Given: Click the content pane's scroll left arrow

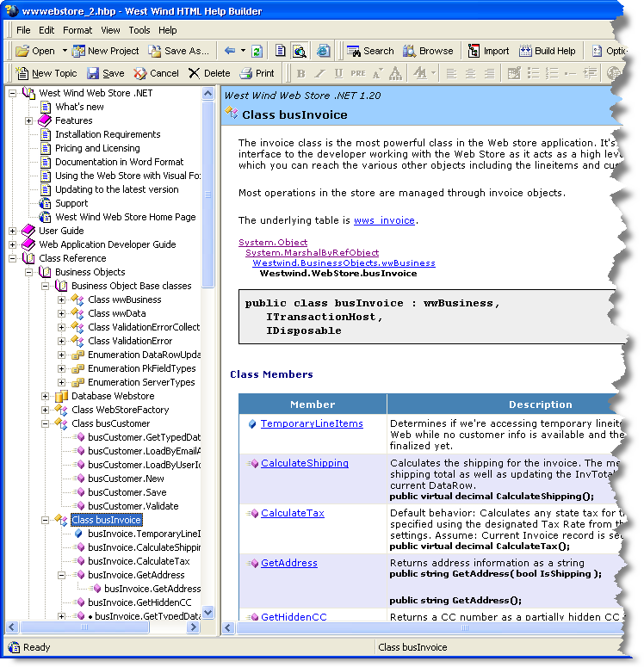Looking at the screenshot, I should point(228,628).
